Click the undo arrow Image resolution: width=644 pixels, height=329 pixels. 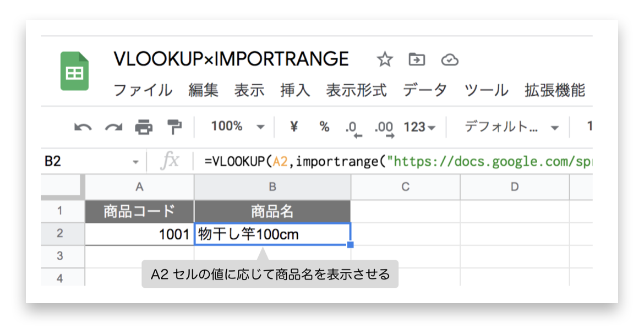point(83,127)
